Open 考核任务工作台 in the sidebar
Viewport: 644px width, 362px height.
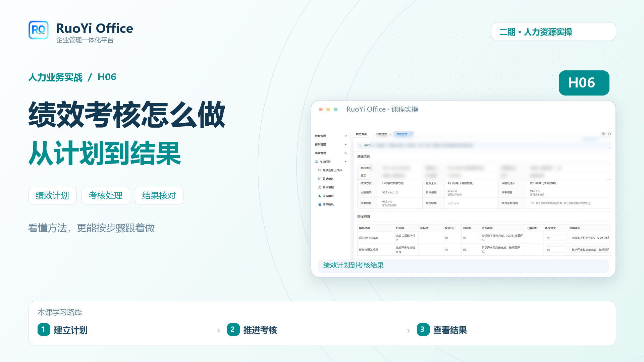pyautogui.click(x=332, y=170)
